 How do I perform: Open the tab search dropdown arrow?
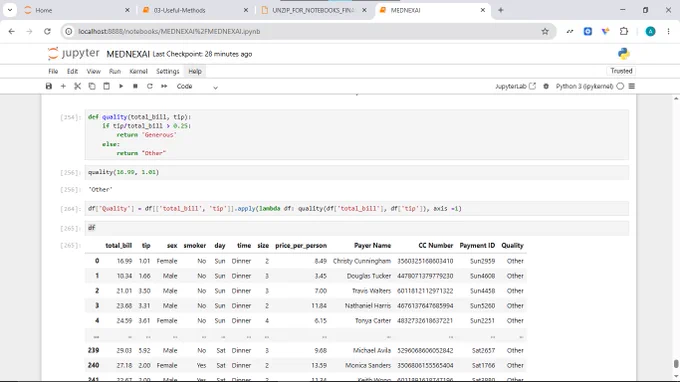click(10, 10)
